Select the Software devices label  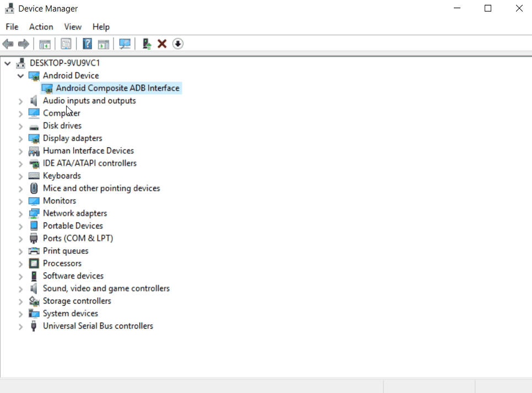click(73, 276)
